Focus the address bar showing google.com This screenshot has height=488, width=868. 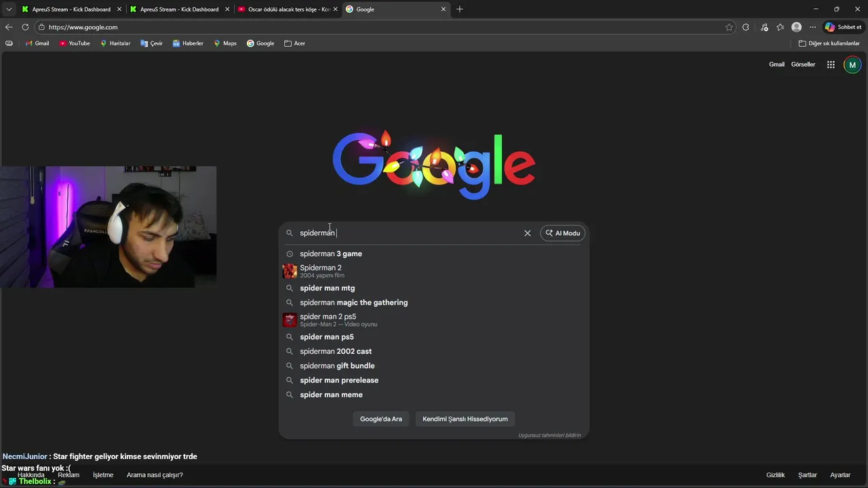click(x=383, y=27)
